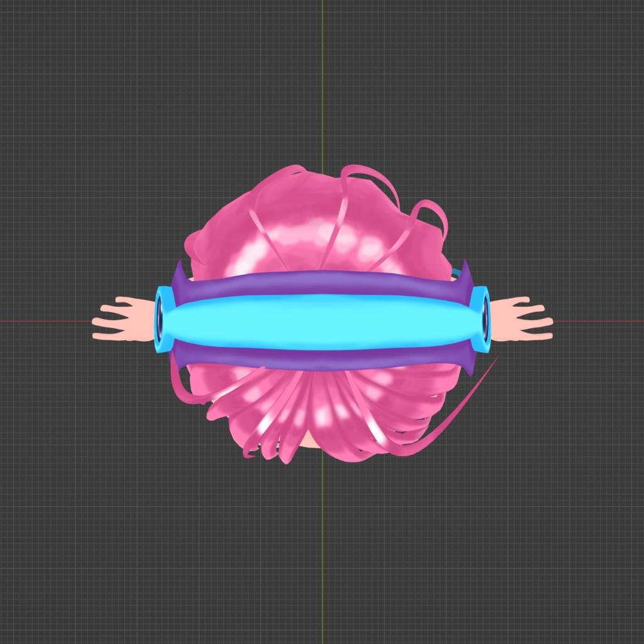Click the lower purple strip below the cyan tube
Screen dimensions: 644x644
click(323, 360)
